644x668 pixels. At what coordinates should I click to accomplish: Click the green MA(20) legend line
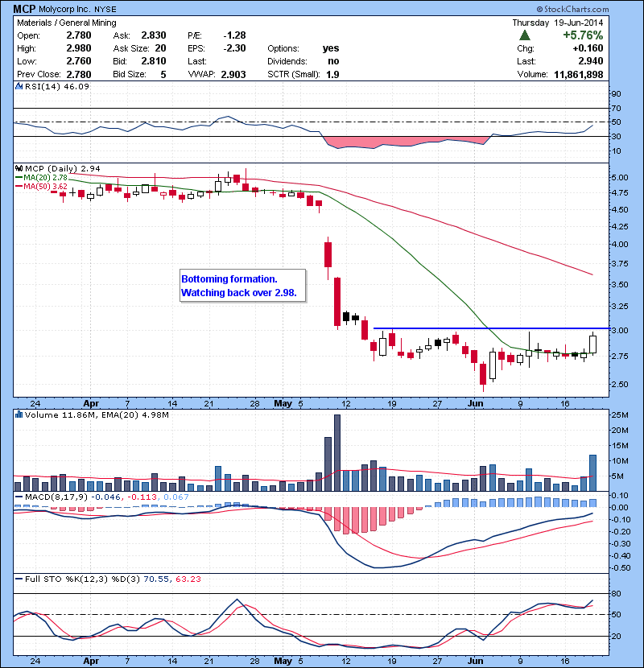point(19,178)
